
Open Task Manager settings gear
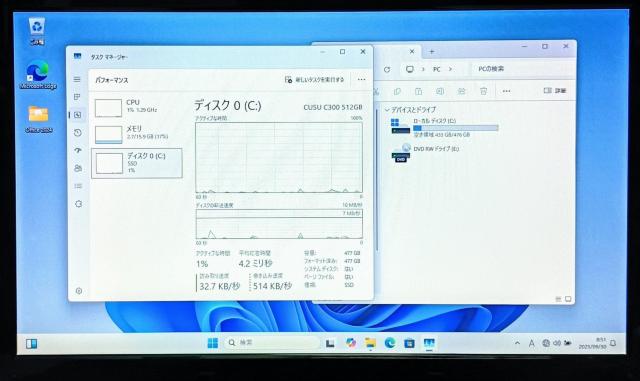point(79,291)
